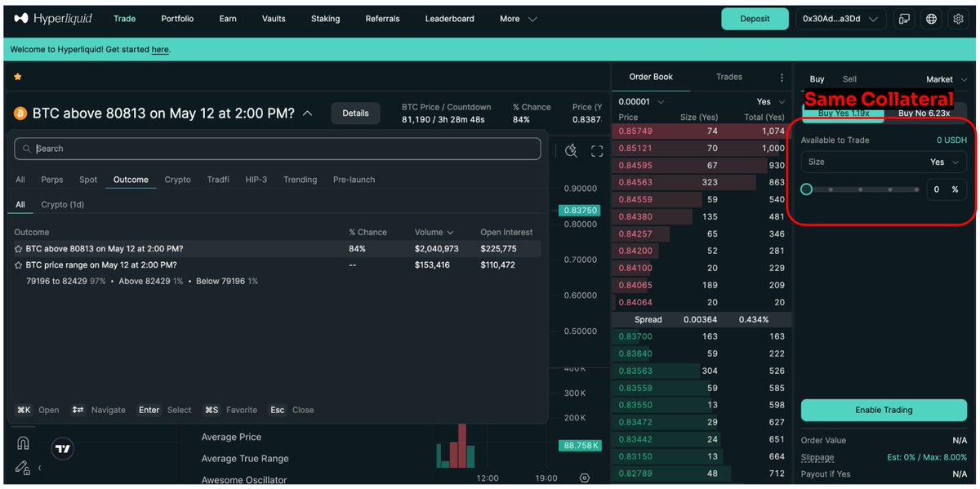Open the wallet address 0x30Ad...a3Dd dropdown
980x489 pixels.
(841, 19)
